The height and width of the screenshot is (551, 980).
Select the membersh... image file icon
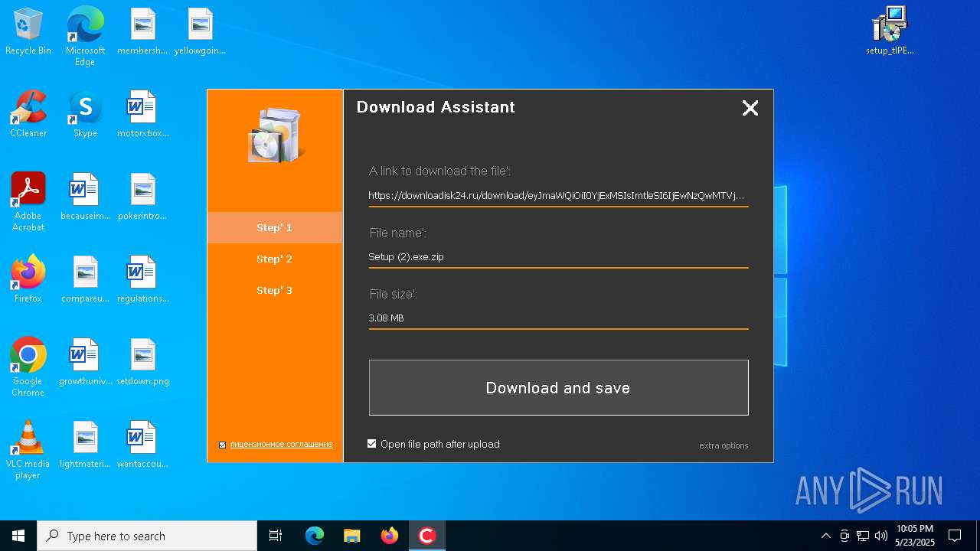click(x=142, y=31)
